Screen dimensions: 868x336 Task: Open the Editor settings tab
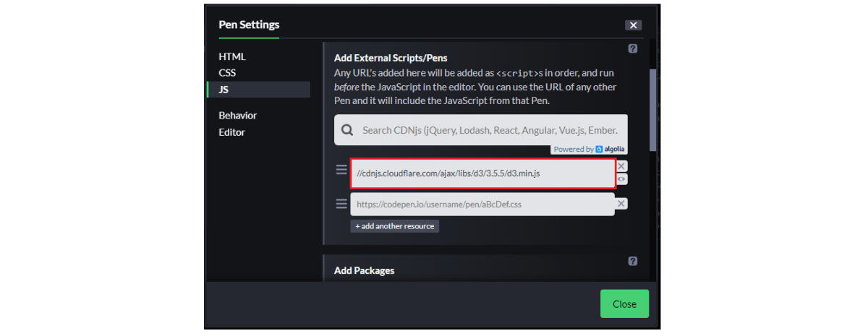point(232,132)
